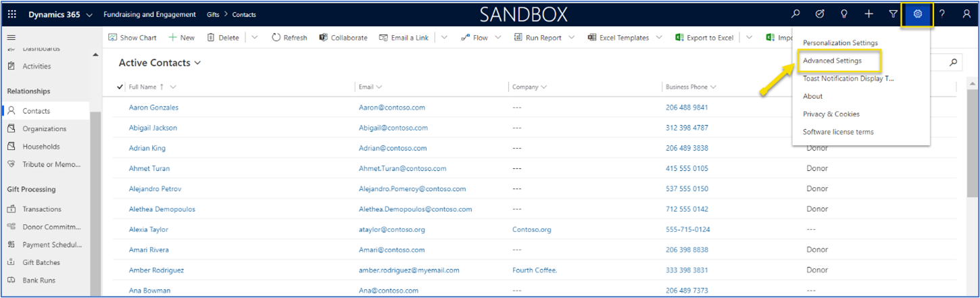Expand dropdown next to Email a Link

click(444, 38)
